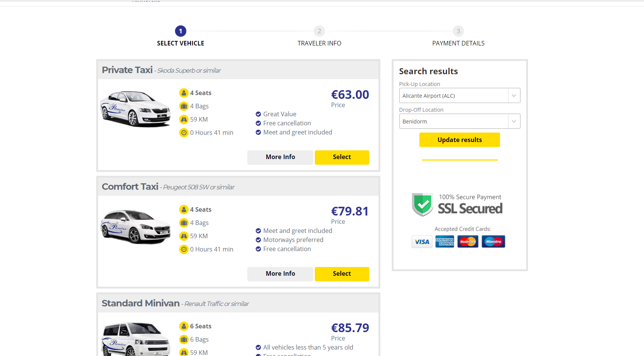Click the Motorways preferred checkmark
The height and width of the screenshot is (356, 644).
(258, 240)
